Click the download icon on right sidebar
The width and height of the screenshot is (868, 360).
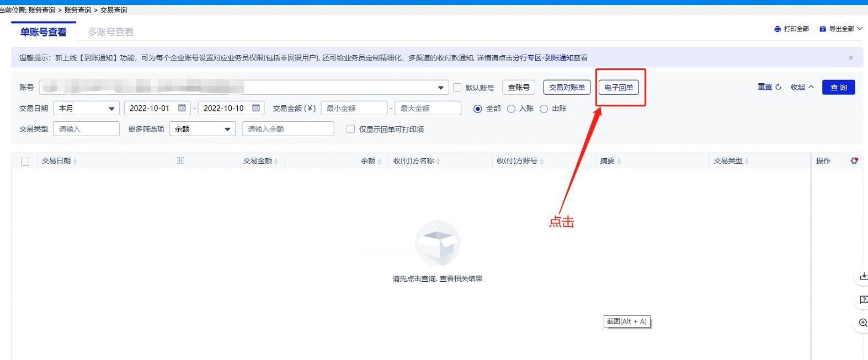[864, 276]
